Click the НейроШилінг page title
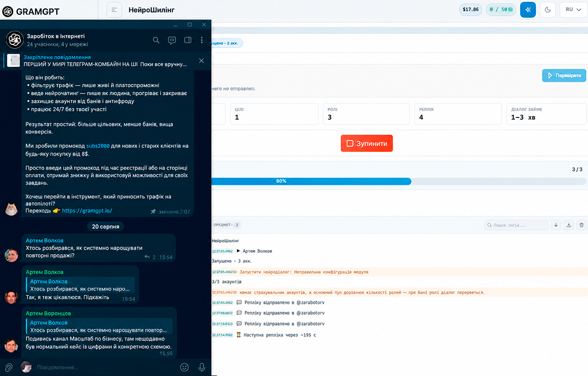 [x=151, y=10]
